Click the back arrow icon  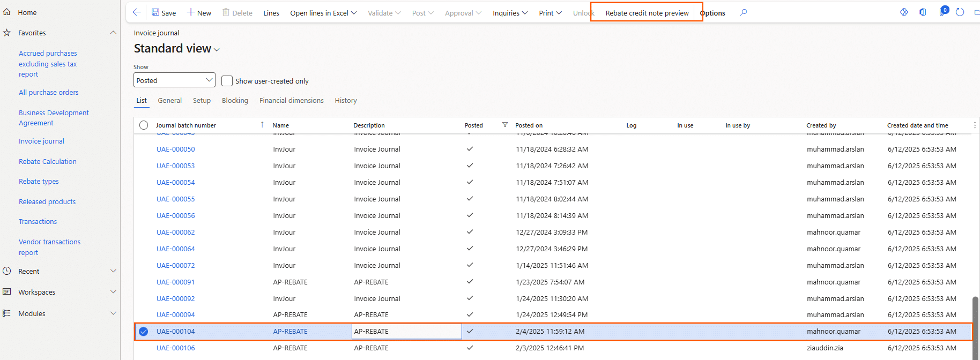coord(137,12)
